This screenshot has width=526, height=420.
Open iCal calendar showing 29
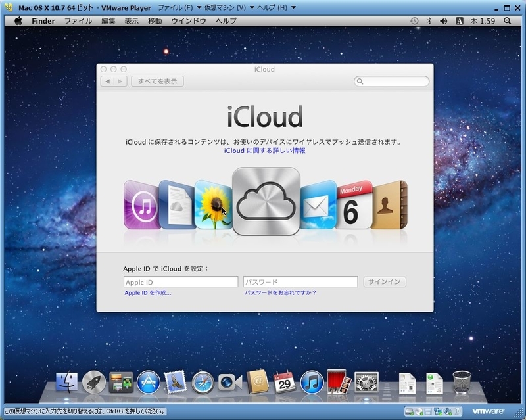[x=285, y=382]
